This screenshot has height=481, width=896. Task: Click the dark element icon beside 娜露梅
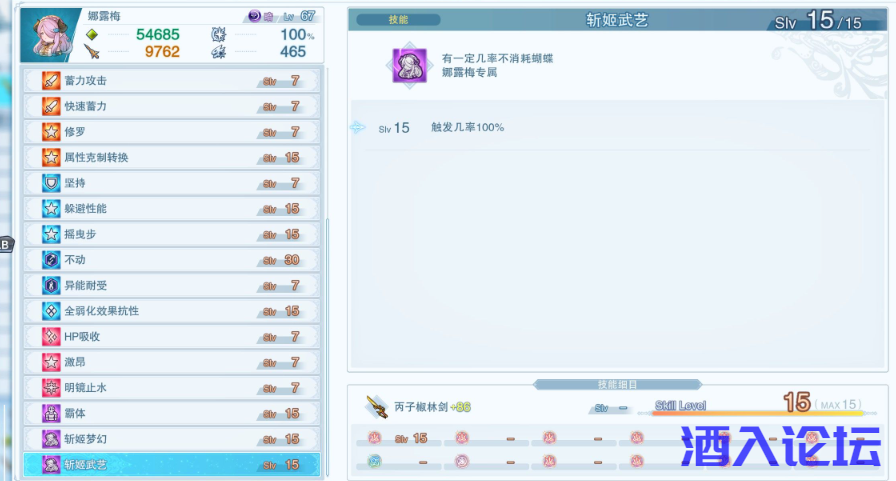coord(255,17)
